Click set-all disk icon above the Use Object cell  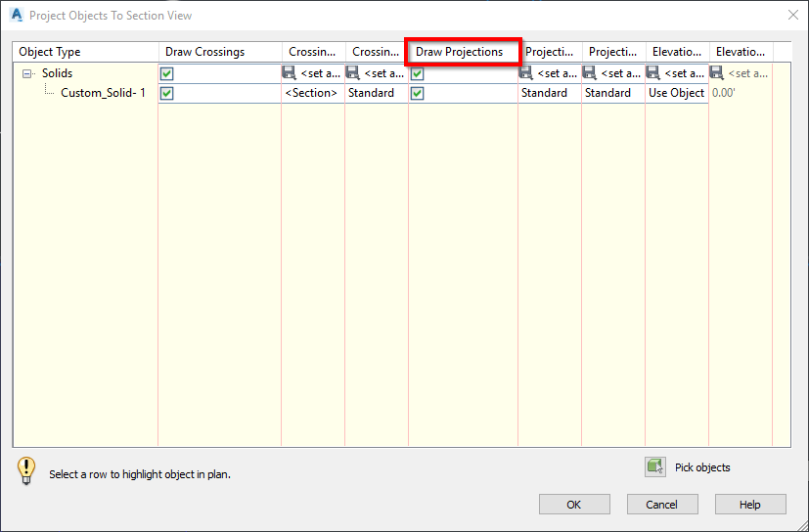(653, 72)
